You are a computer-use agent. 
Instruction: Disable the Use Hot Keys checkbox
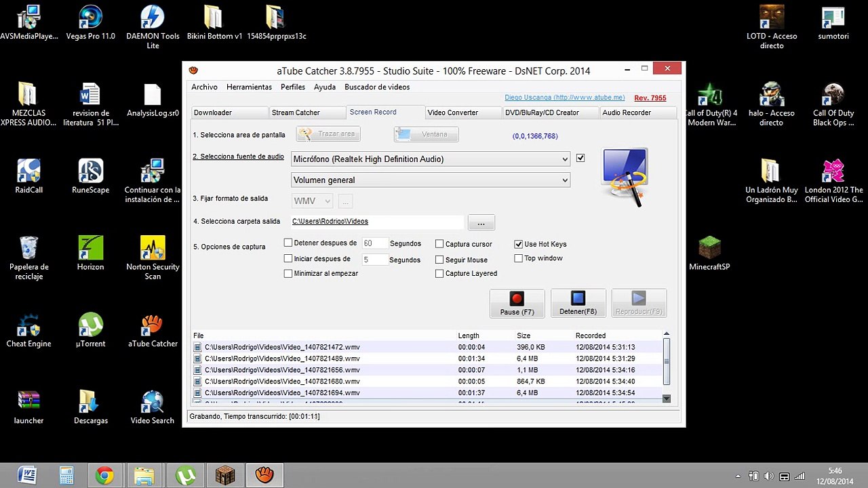click(x=519, y=244)
